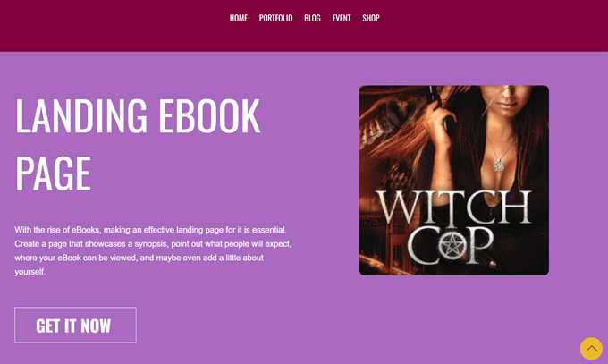This screenshot has width=608, height=364.
Task: Click the description line starting "where your eBook"
Action: [x=139, y=258]
